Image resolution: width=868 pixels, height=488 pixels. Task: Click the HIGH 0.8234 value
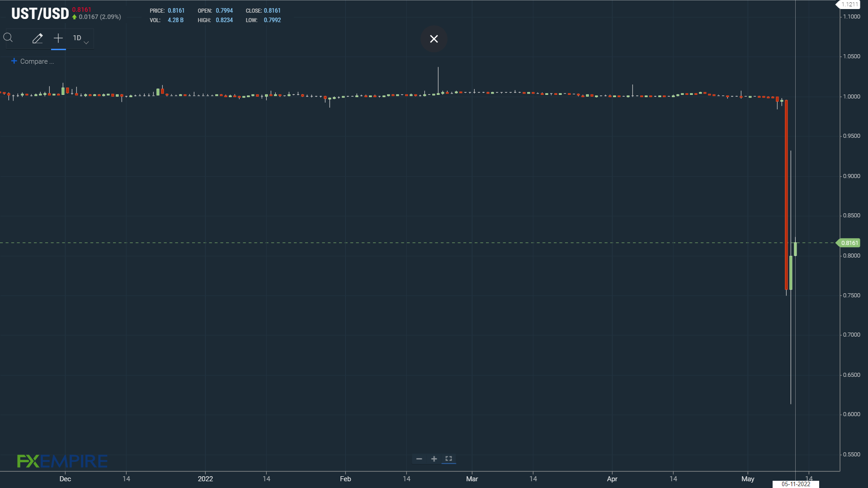(x=224, y=20)
